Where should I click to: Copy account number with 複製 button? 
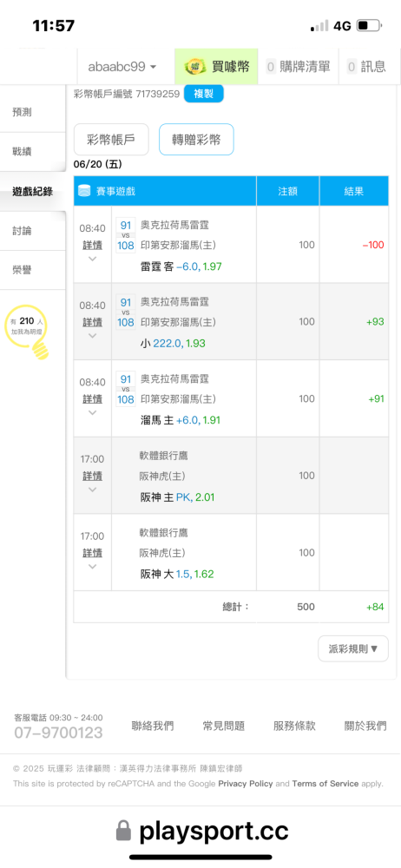pos(203,94)
